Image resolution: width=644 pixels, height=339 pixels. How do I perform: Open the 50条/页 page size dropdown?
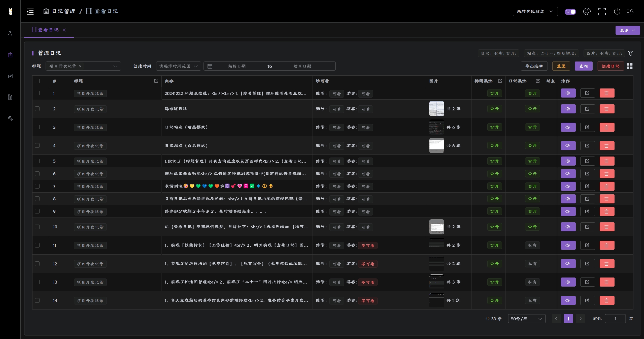tap(526, 319)
